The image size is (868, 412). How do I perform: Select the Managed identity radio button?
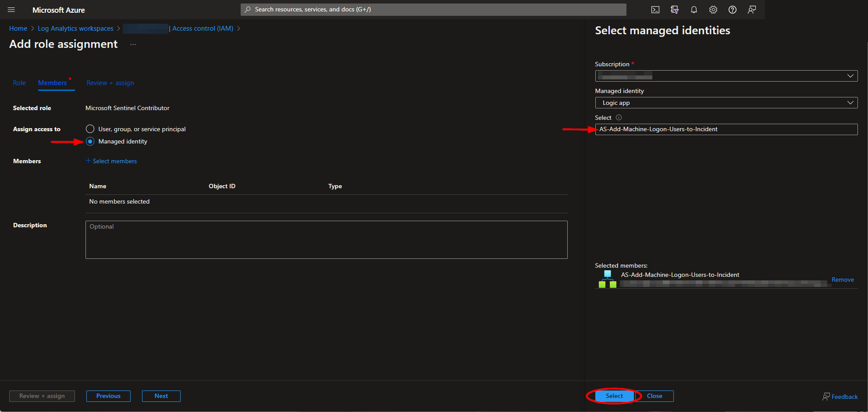(x=90, y=141)
